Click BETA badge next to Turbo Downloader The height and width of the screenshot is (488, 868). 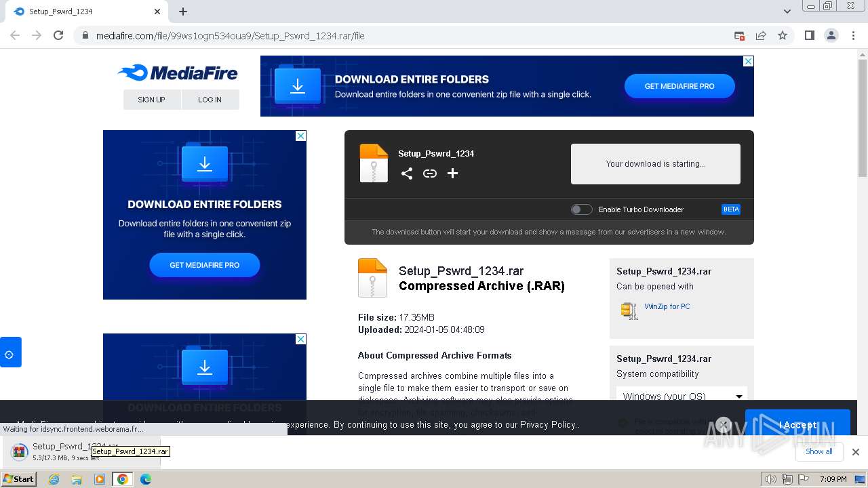coord(731,209)
